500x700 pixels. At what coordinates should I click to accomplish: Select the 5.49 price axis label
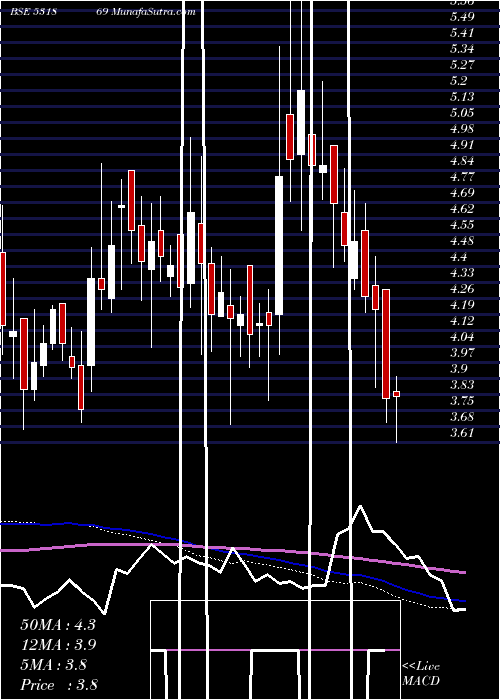(x=462, y=17)
